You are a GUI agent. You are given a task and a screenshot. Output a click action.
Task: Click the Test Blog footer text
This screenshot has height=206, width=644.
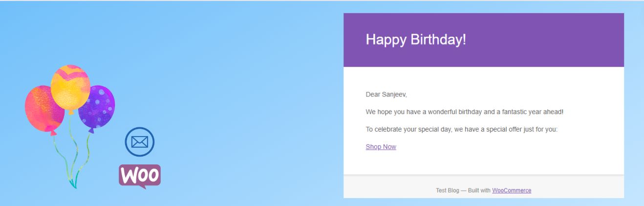coord(448,190)
